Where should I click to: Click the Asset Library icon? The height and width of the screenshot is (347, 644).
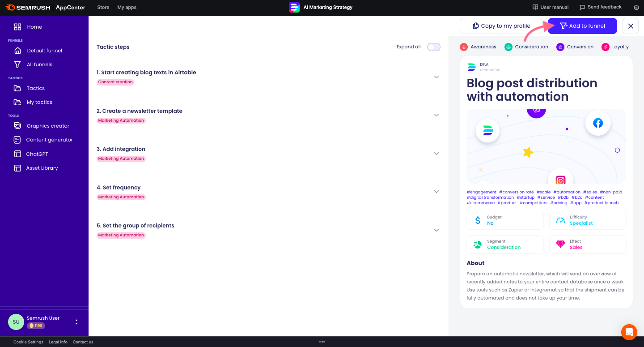click(17, 168)
